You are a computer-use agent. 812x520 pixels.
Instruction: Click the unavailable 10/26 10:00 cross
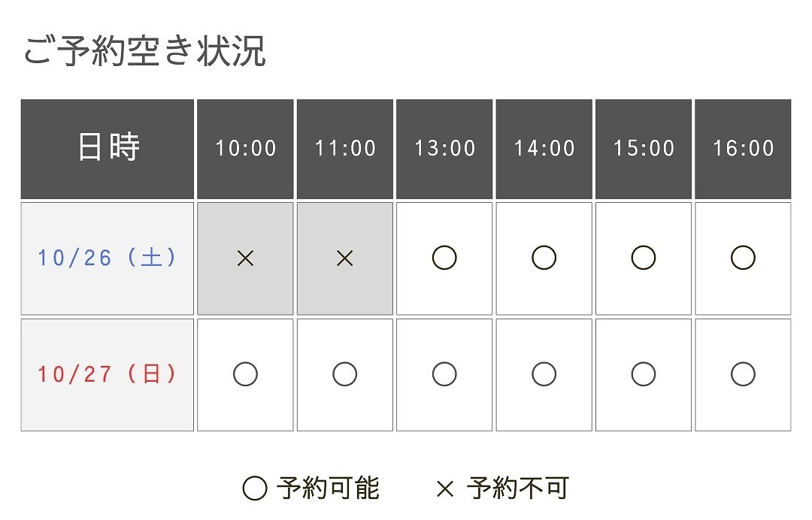(245, 258)
